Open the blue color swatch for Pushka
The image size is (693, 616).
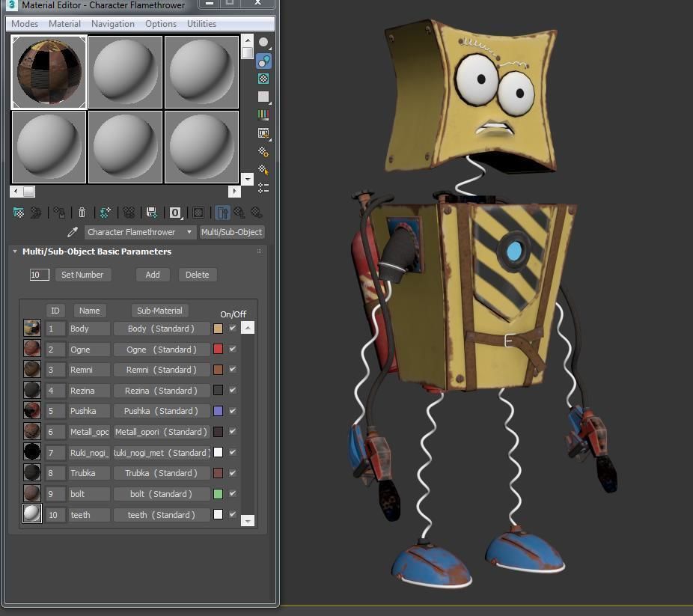click(x=218, y=411)
